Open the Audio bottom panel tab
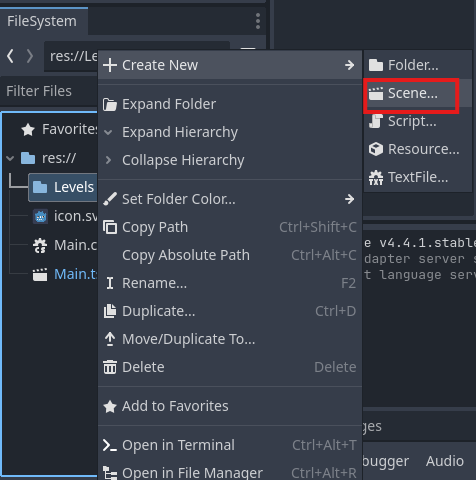Screen dimensions: 476x480 click(x=445, y=462)
